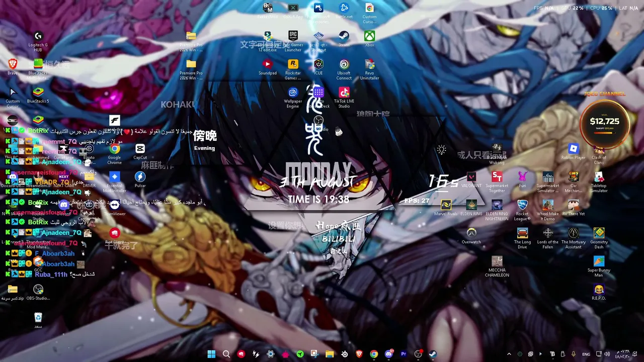Open the Rocket League shortcut
The width and height of the screenshot is (644, 362).
(x=522, y=210)
